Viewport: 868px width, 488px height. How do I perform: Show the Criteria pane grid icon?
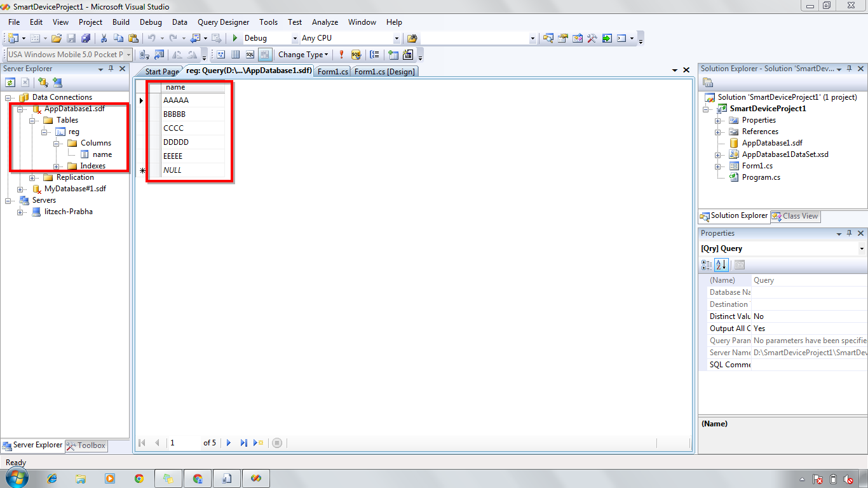coord(235,55)
